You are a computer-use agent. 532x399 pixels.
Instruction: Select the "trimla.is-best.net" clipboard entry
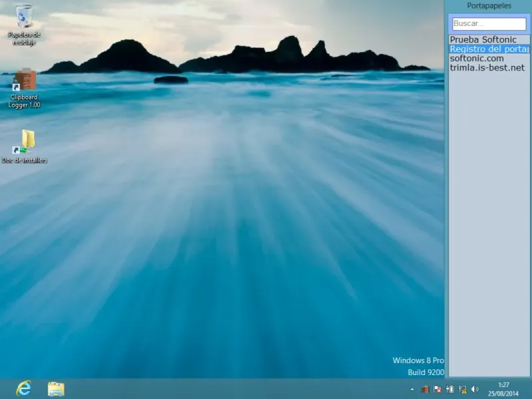pos(487,68)
